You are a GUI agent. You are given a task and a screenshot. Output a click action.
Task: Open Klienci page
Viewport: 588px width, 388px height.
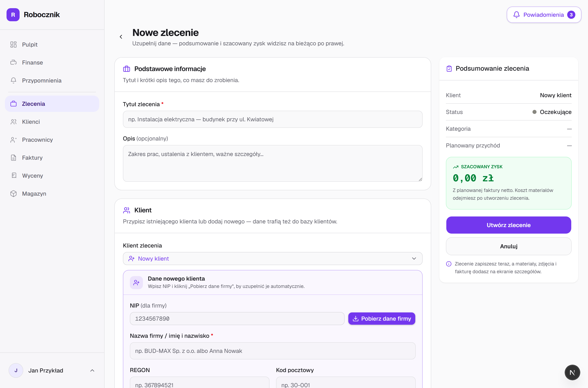[52, 122]
